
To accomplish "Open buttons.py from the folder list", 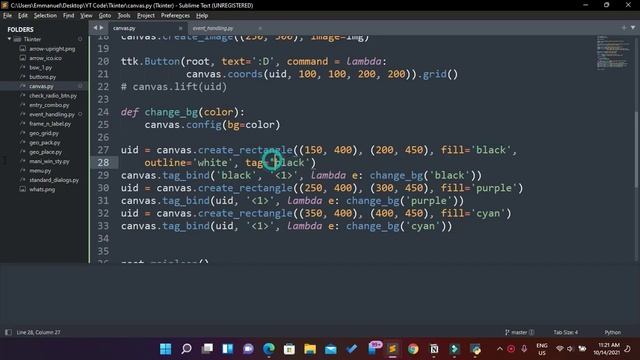I will 42,77.
